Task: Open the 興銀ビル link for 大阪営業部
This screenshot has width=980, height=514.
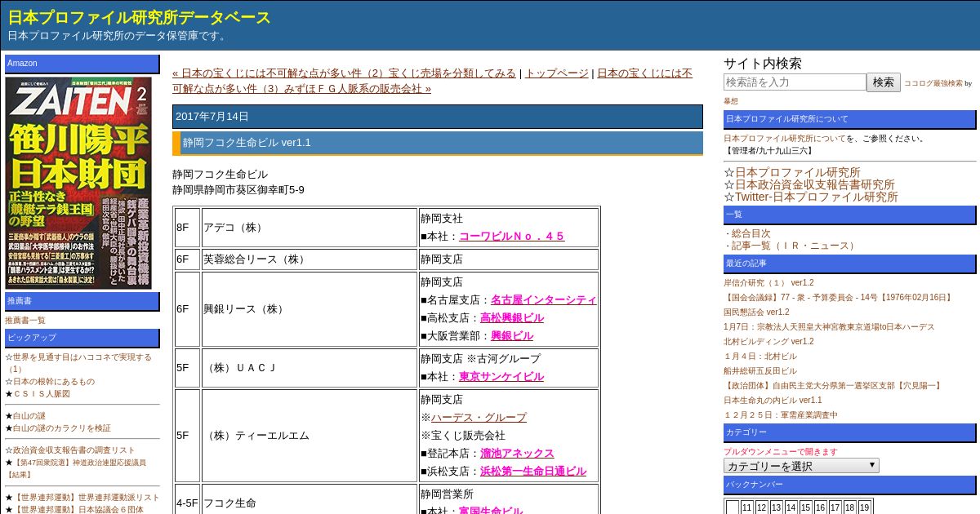Action: pyautogui.click(x=512, y=336)
